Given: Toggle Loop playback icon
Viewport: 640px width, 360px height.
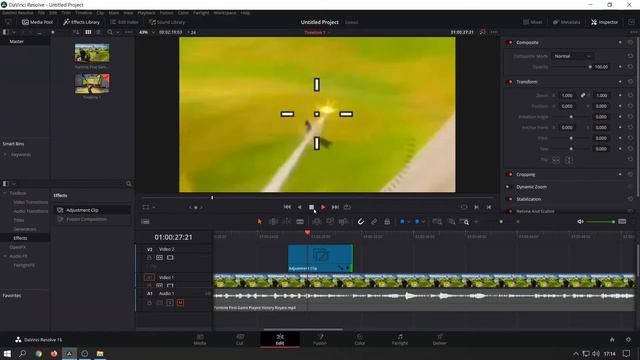Looking at the screenshot, I should 347,207.
